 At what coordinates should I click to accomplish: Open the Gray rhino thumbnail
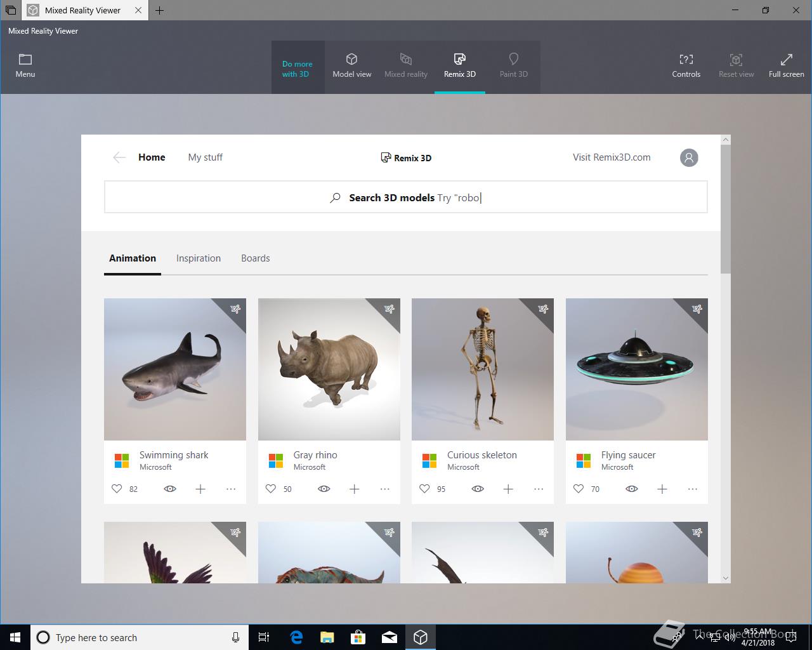(329, 369)
